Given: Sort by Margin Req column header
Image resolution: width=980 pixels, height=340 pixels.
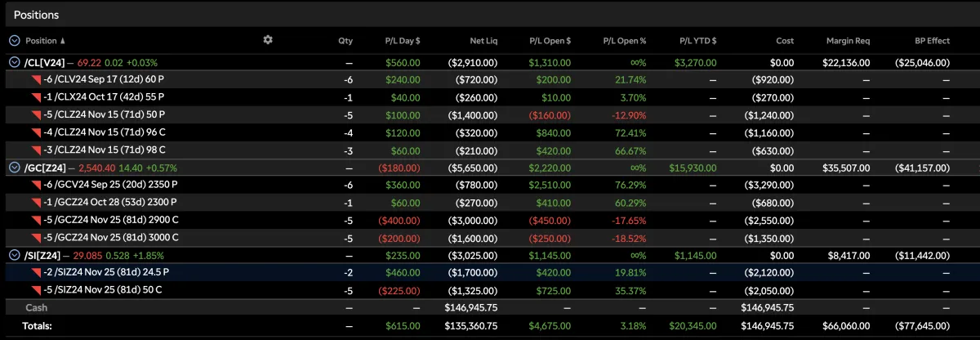Looking at the screenshot, I should [849, 40].
